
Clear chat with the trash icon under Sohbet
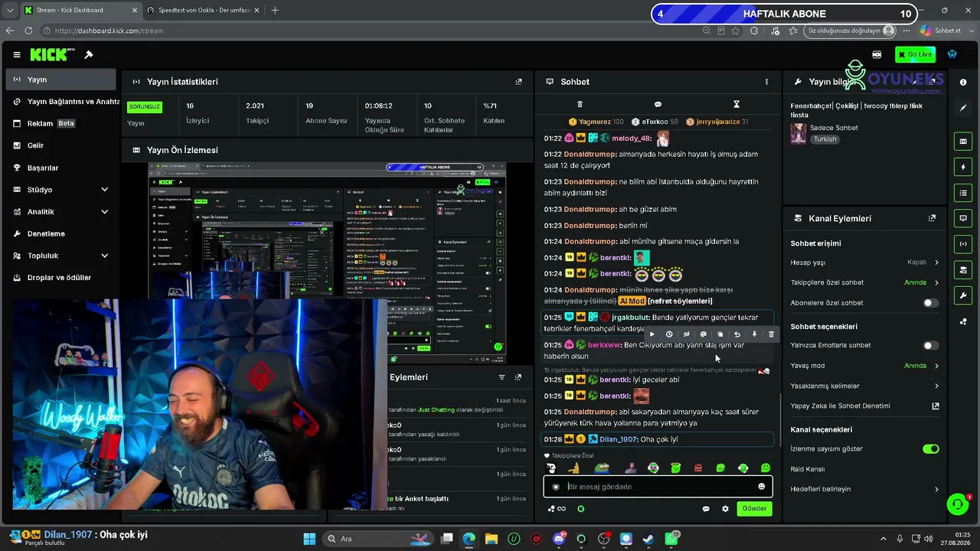click(580, 104)
